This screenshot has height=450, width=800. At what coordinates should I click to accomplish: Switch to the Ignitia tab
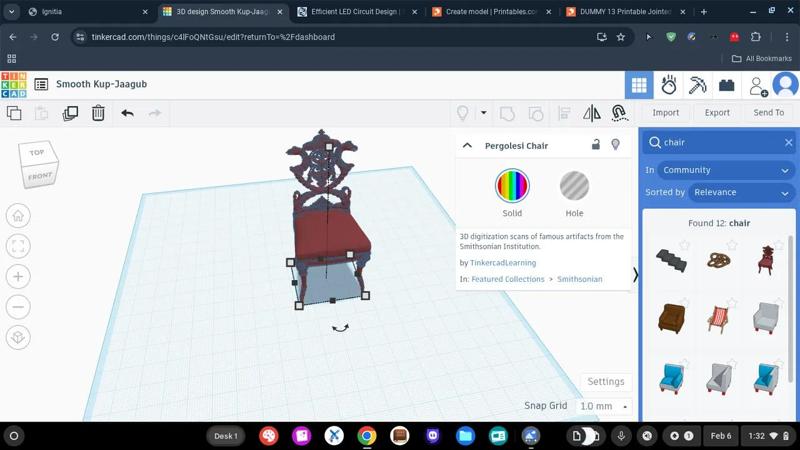coord(87,11)
